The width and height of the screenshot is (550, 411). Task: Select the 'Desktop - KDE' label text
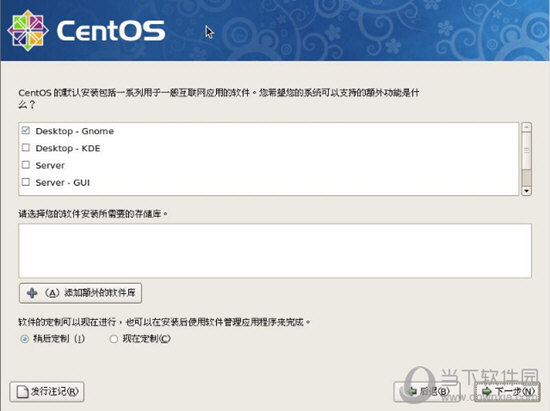click(68, 148)
